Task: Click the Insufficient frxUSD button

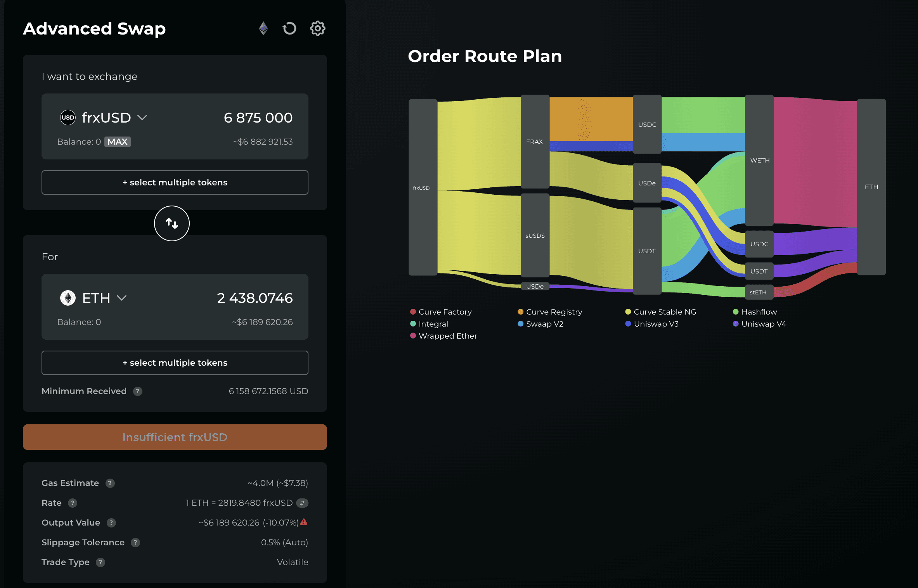Action: (175, 437)
